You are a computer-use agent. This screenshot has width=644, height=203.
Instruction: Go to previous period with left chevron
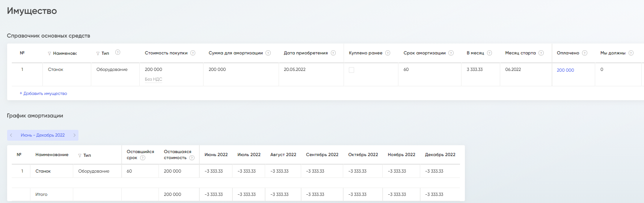pyautogui.click(x=11, y=135)
